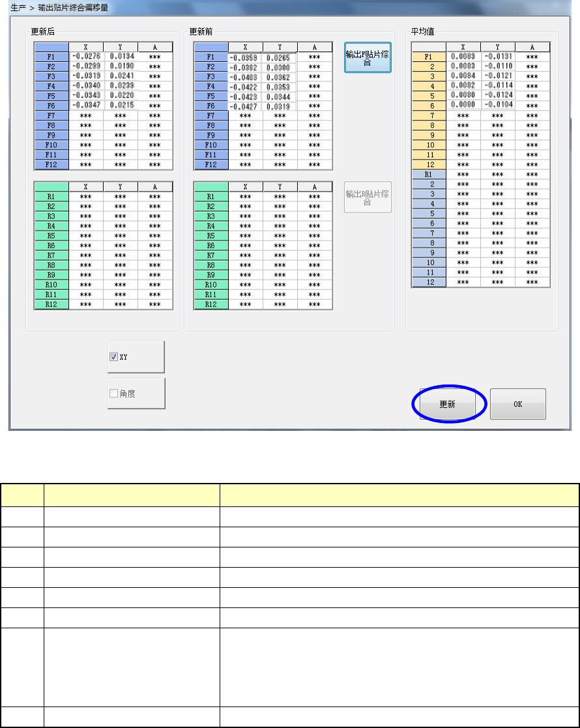Select the 0.0353 cell
This screenshot has height=728, width=580.
tap(280, 87)
